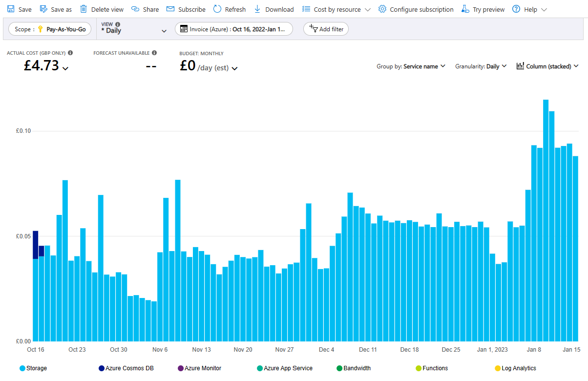Click the Share icon in toolbar
This screenshot has width=588, height=381.
tap(135, 9)
